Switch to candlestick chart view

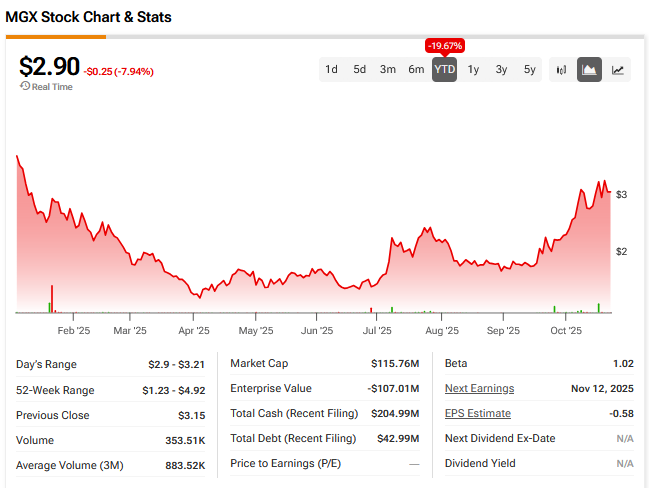(x=561, y=70)
